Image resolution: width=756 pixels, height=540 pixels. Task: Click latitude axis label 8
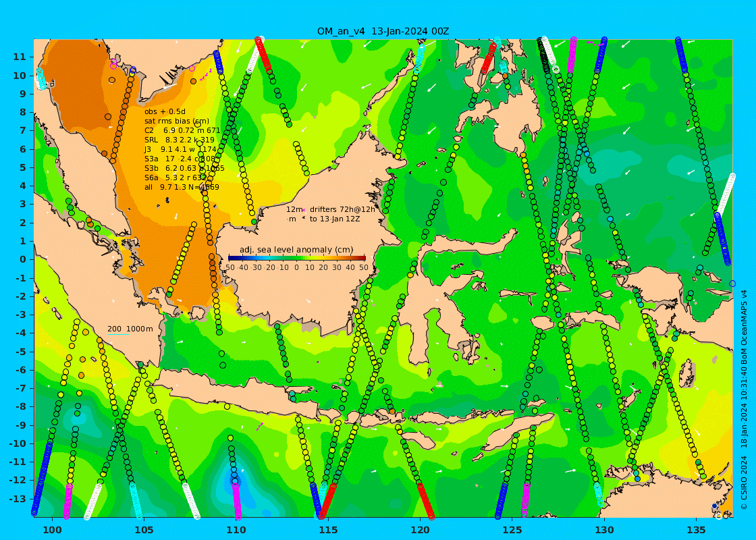[x=23, y=112]
